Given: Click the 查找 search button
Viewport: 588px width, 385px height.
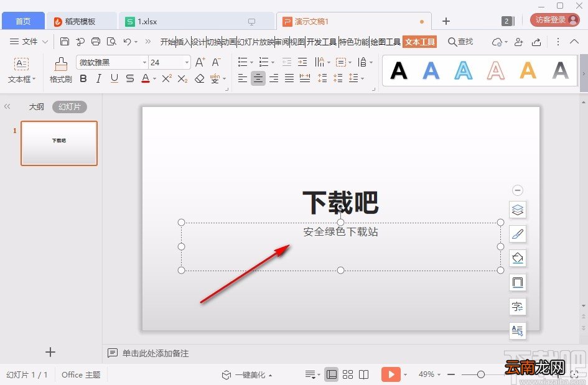Looking at the screenshot, I should [460, 42].
